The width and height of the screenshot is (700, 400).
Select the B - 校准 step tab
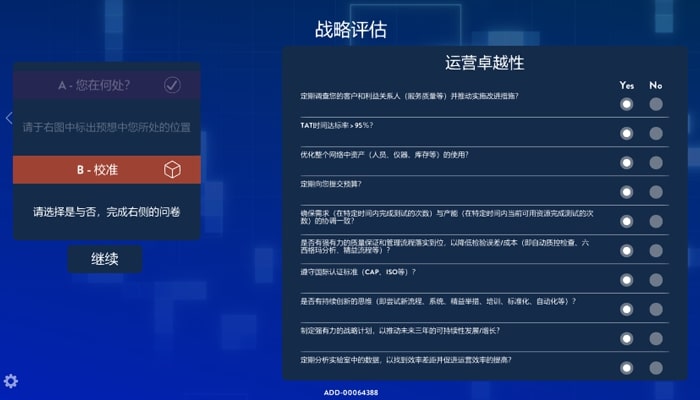tap(98, 170)
